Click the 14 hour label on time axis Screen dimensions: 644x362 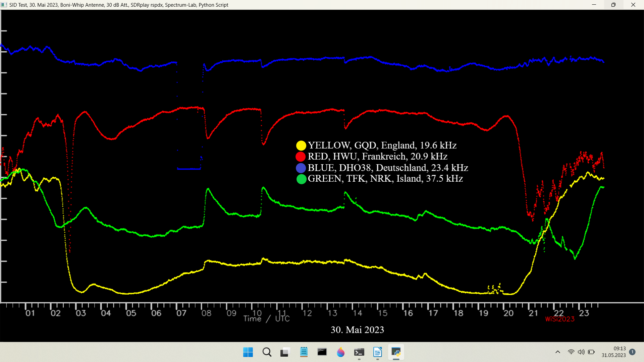coord(358,313)
